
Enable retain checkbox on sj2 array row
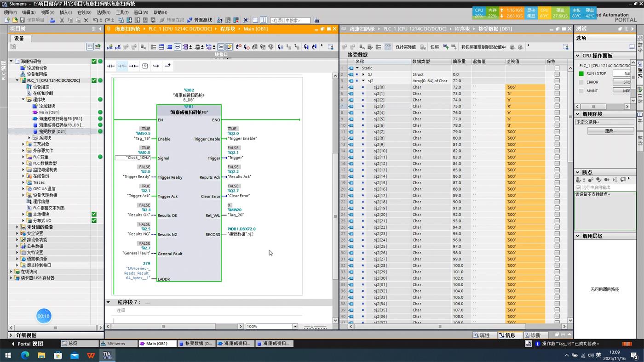(x=557, y=81)
